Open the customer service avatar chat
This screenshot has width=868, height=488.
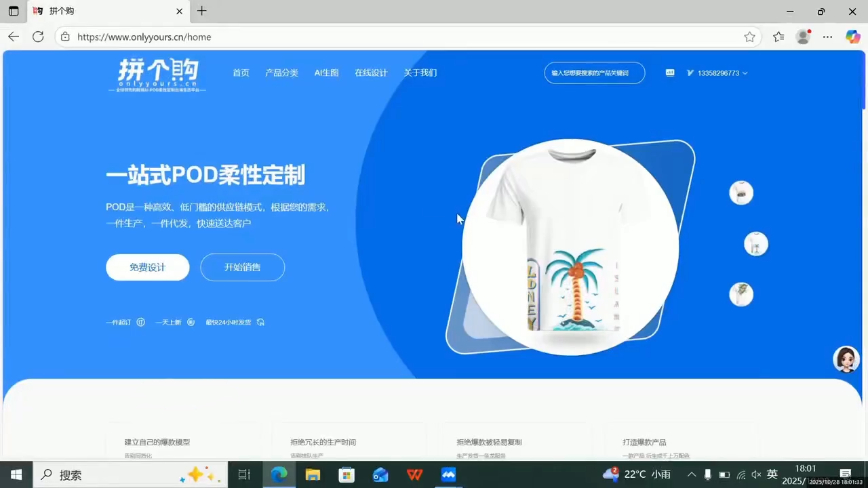pyautogui.click(x=846, y=359)
